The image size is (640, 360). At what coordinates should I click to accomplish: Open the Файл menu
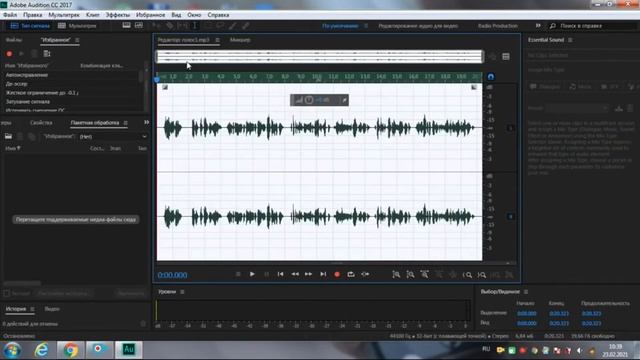(x=10, y=15)
